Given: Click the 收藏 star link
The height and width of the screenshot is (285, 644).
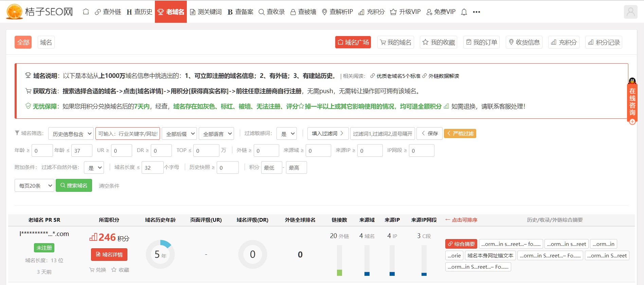Looking at the screenshot, I should coord(120,270).
